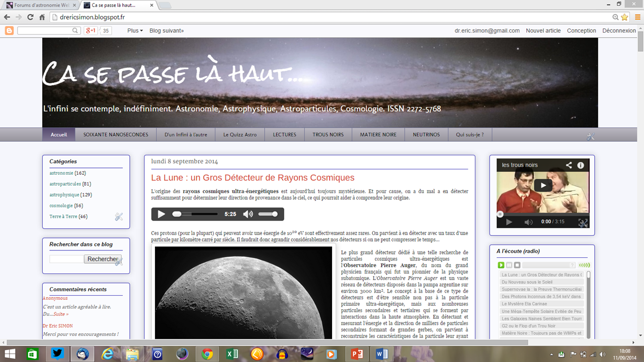Open the 'TROUS NOIRS' page tab

(x=328, y=135)
